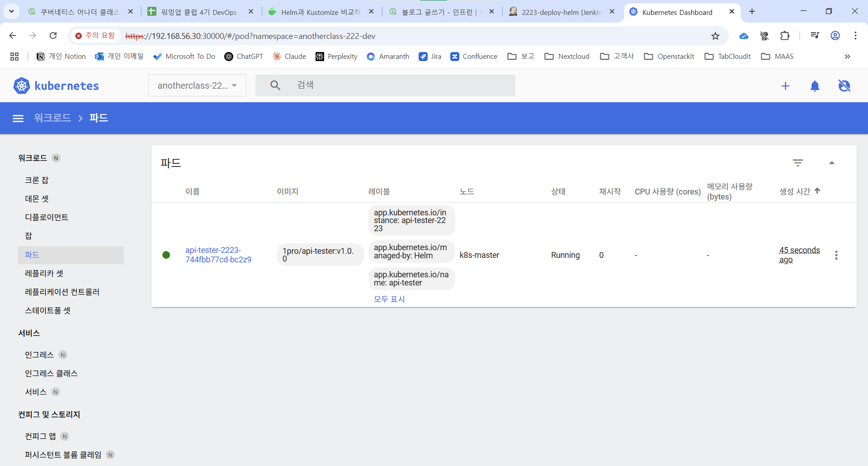Select 레플리카 셋 in the sidebar
Viewport: 868px width, 466px height.
point(44,273)
